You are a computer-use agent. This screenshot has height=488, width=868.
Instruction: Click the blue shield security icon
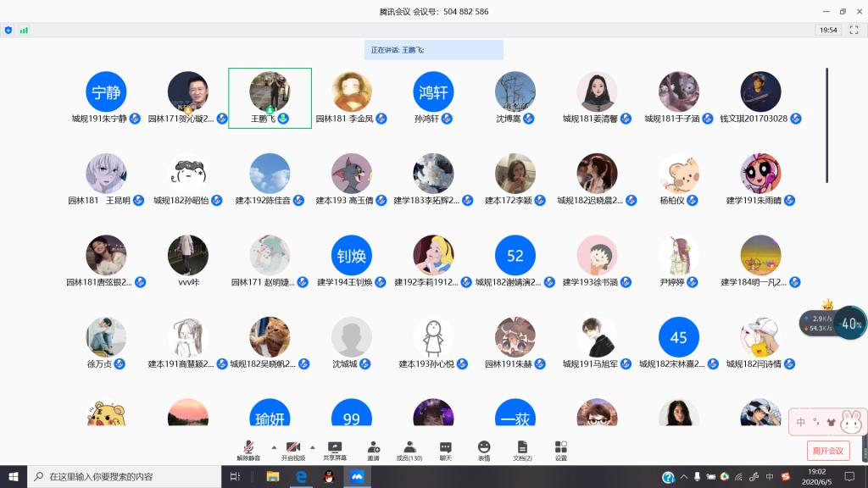pyautogui.click(x=8, y=30)
